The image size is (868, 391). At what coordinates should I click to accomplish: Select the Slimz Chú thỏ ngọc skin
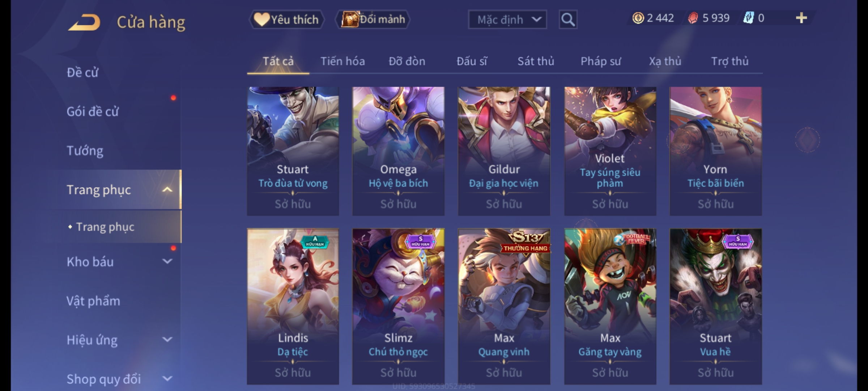click(x=398, y=306)
